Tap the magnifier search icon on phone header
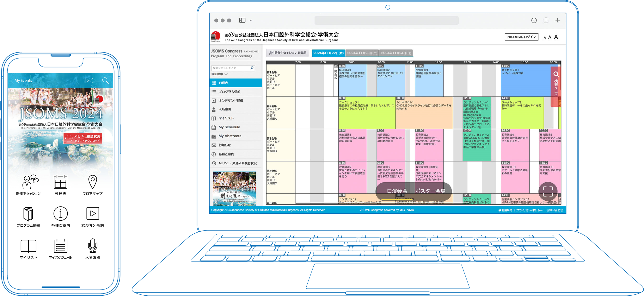The height and width of the screenshot is (296, 644). [x=106, y=80]
